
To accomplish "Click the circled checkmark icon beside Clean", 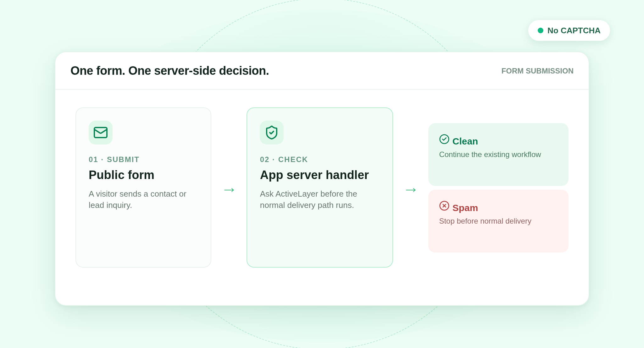I will tap(444, 139).
